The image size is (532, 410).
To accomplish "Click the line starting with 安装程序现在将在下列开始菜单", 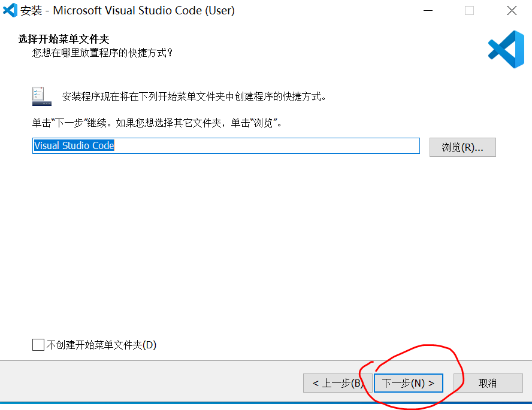I will (x=194, y=96).
